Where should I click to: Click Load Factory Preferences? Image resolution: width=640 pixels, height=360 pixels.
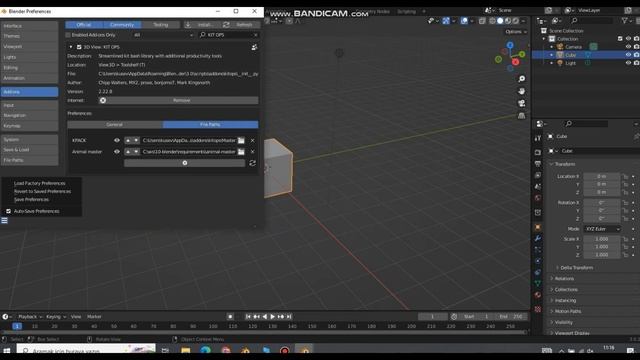click(x=40, y=183)
